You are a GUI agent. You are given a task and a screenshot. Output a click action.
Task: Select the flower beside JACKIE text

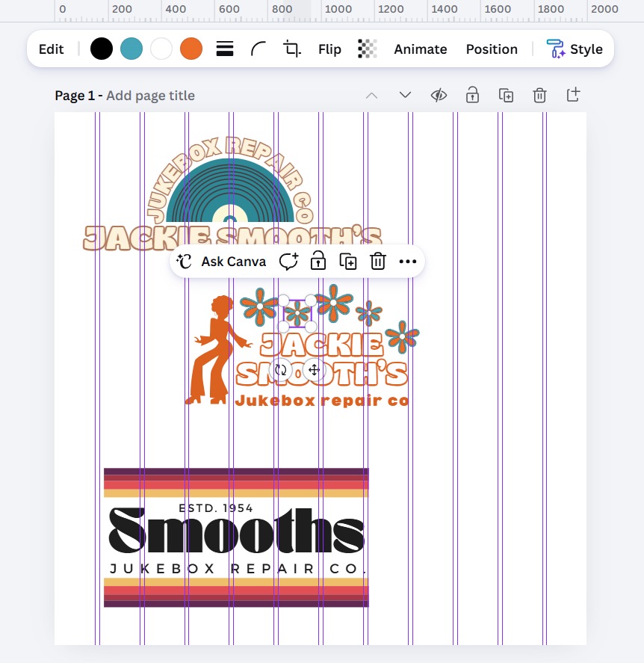(x=402, y=336)
